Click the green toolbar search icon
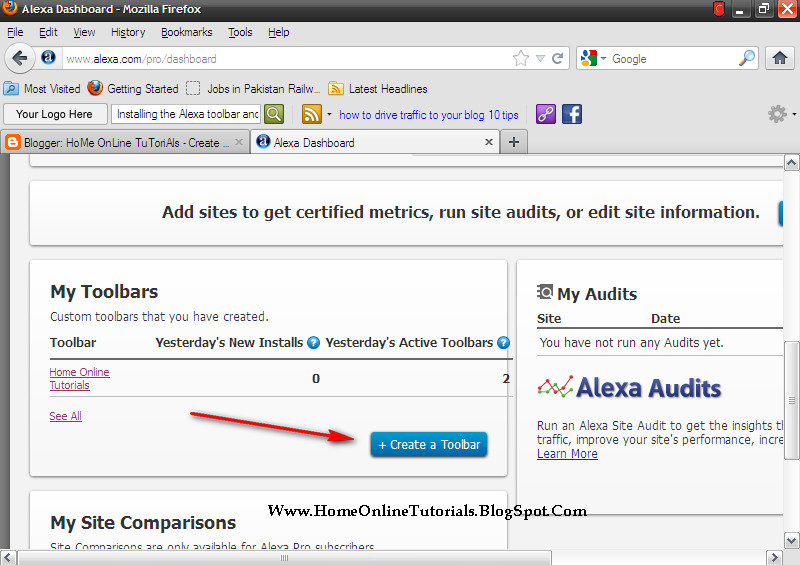 (x=274, y=114)
